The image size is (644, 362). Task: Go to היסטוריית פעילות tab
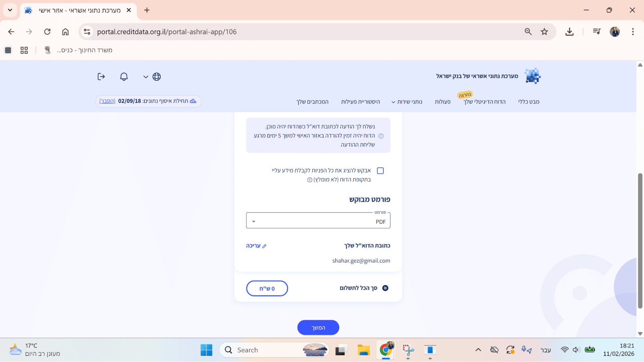pos(360,102)
